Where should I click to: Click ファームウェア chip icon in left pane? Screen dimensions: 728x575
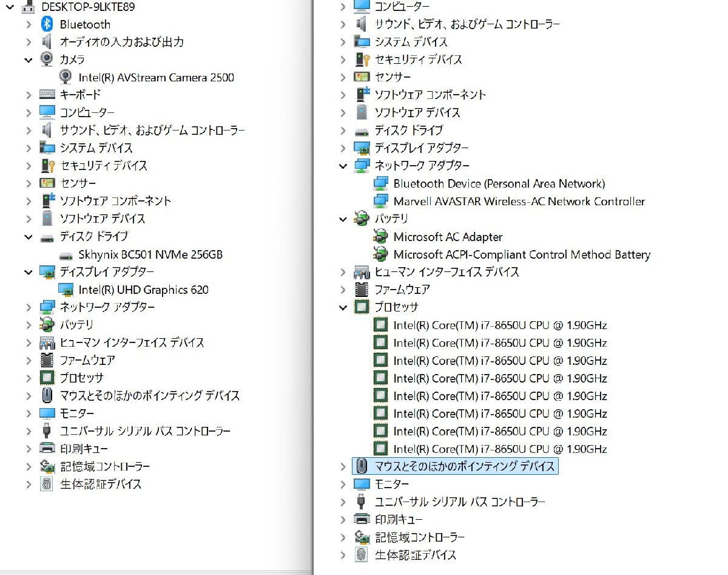tap(47, 359)
